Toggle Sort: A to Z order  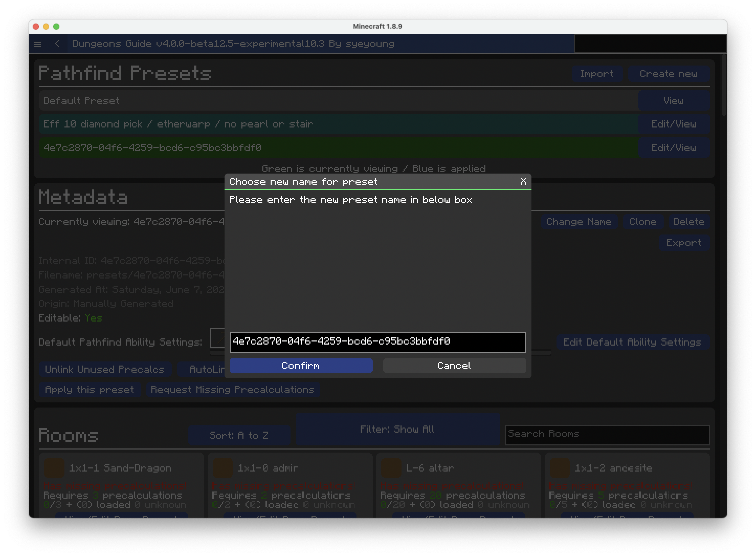pyautogui.click(x=239, y=435)
